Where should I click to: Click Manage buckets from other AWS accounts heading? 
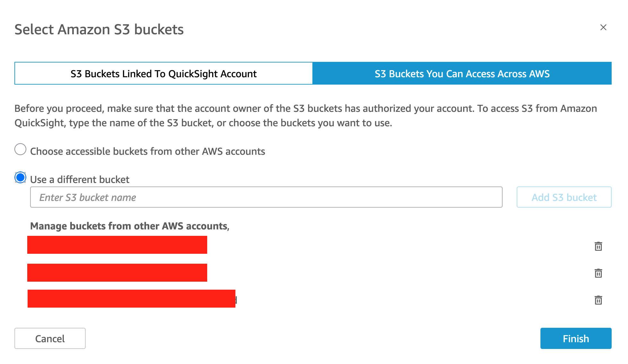click(x=130, y=226)
